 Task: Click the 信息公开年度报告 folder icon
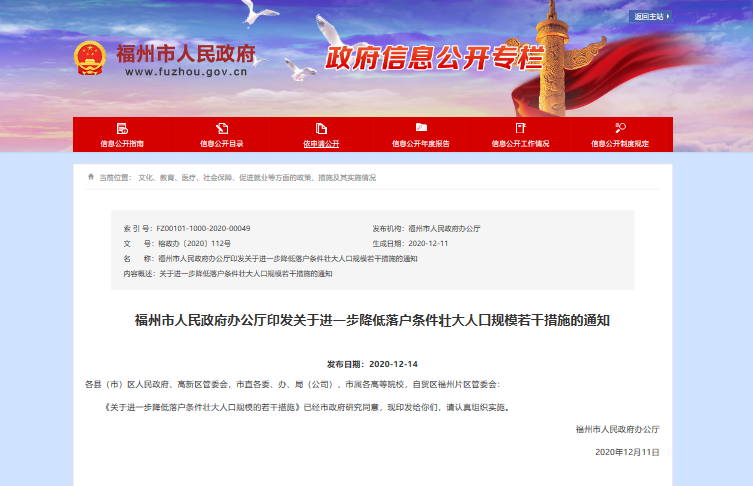tap(421, 127)
